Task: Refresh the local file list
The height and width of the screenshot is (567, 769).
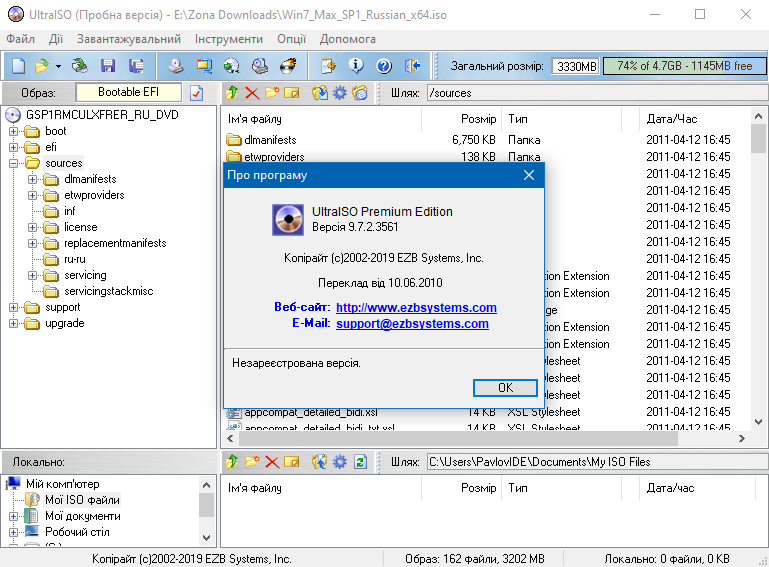Action: click(360, 462)
